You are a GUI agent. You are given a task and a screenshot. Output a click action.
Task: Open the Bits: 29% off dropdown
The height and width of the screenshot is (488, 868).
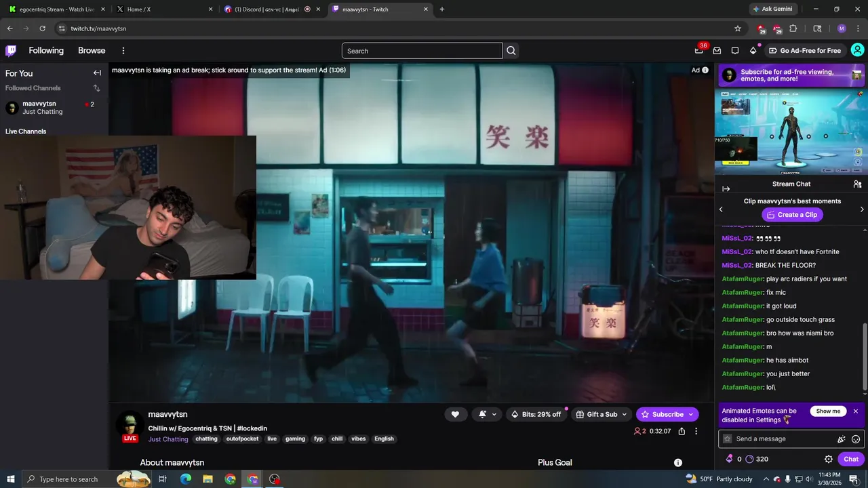pos(536,414)
